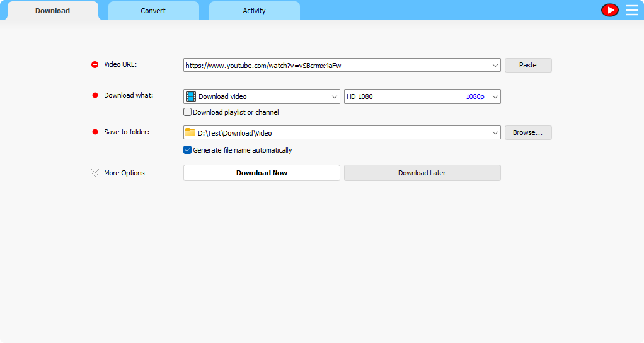Viewport: 644px width, 343px height.
Task: Click the Download Later button
Action: (x=422, y=173)
